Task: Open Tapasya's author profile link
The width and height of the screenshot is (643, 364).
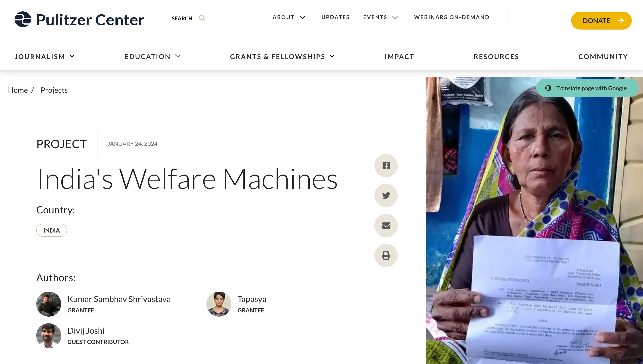Action: [252, 299]
